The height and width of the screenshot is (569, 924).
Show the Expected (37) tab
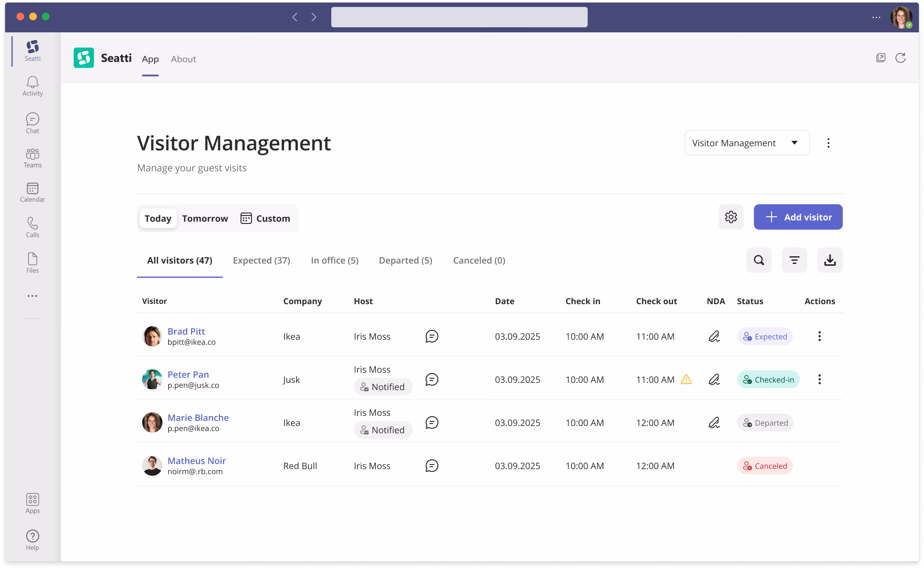tap(261, 260)
